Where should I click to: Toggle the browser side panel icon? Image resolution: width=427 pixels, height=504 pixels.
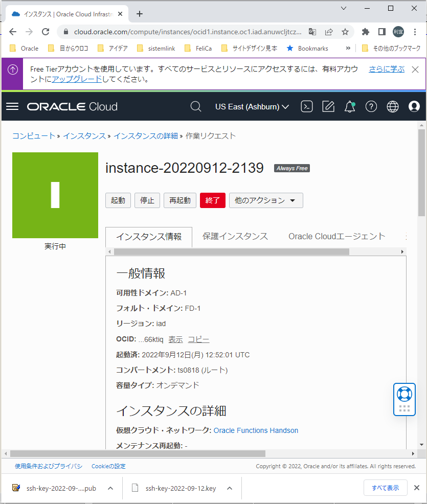click(382, 32)
